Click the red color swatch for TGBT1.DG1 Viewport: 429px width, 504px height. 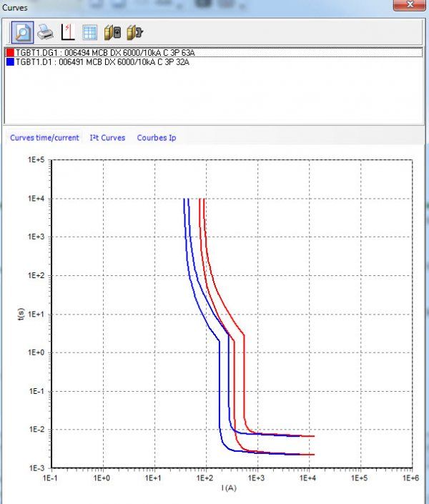click(x=10, y=53)
